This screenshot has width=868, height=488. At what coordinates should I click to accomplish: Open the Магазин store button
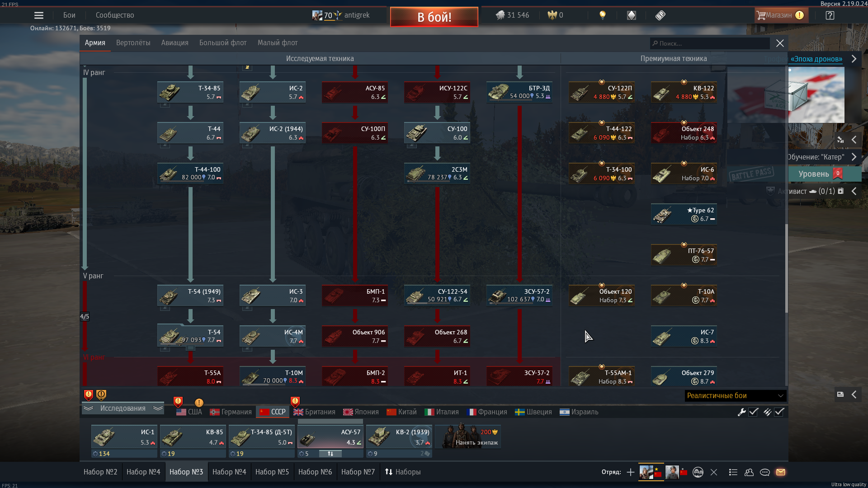point(781,15)
